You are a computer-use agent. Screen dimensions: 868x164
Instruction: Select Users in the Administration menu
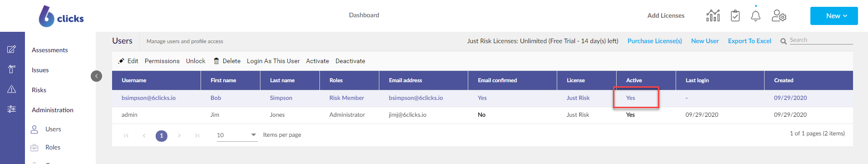pos(53,129)
